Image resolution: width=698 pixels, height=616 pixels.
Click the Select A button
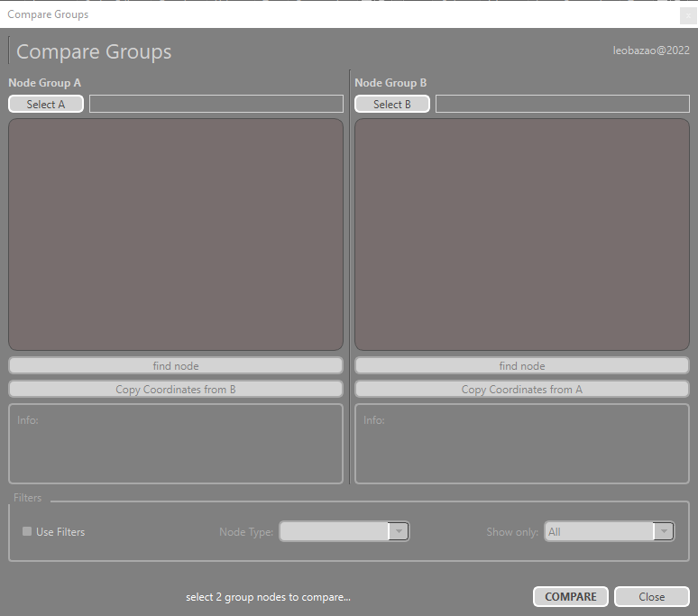(46, 104)
